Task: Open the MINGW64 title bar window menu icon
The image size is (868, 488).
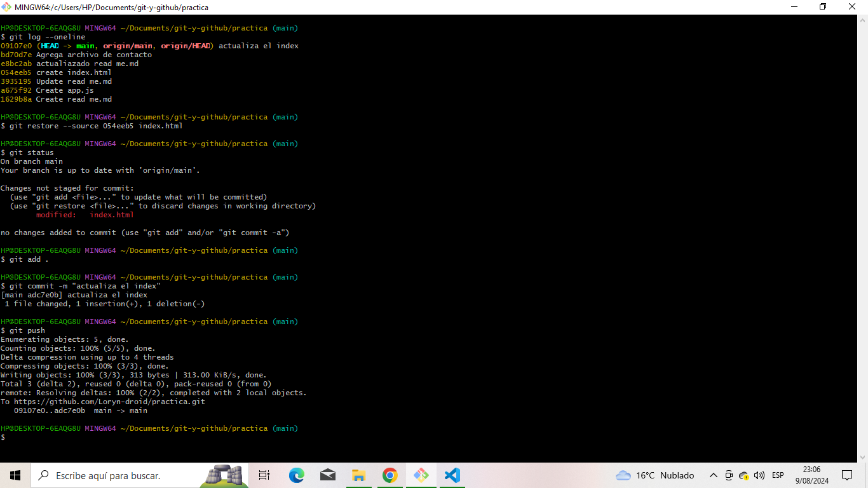Action: 6,7
